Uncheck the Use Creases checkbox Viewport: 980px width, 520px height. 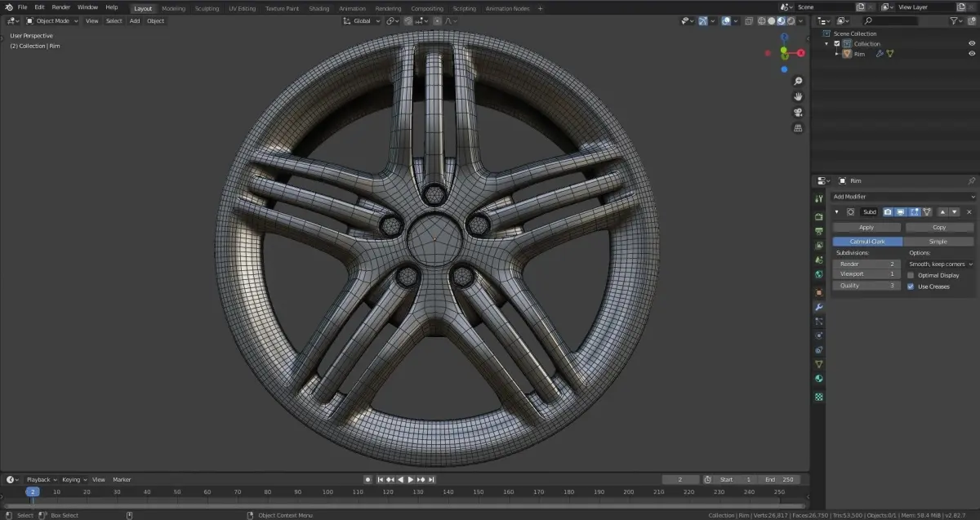point(911,287)
